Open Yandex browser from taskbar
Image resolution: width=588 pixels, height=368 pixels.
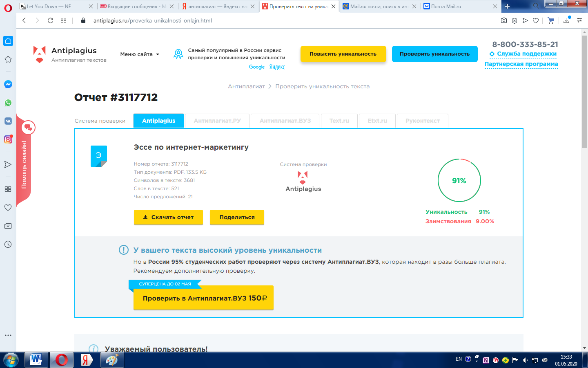click(x=87, y=360)
